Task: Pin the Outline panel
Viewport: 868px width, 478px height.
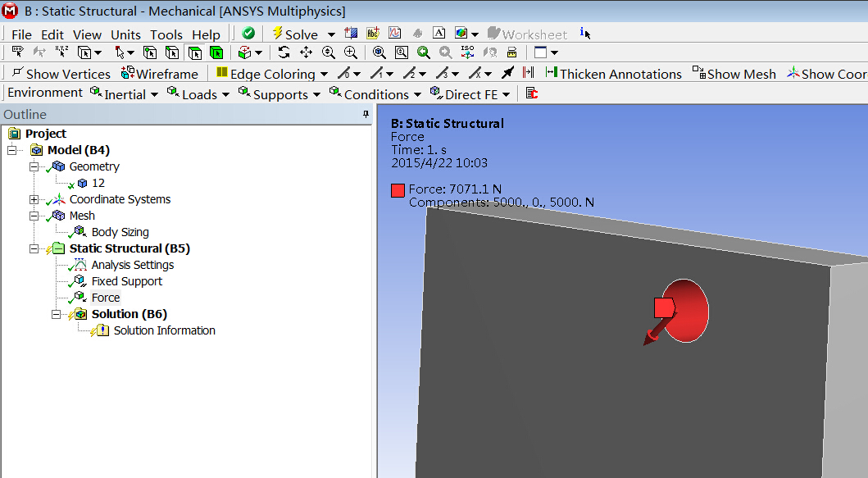Action: (366, 114)
